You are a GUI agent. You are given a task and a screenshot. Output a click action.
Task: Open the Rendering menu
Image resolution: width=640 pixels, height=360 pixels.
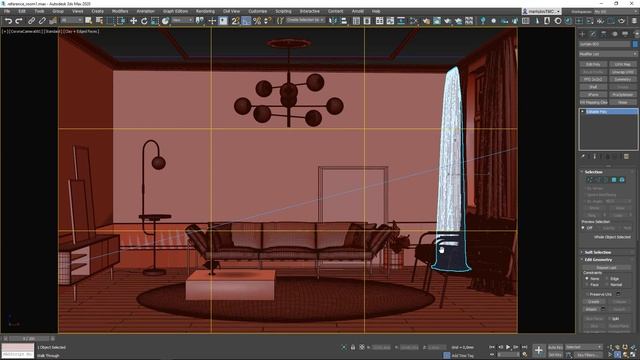205,11
